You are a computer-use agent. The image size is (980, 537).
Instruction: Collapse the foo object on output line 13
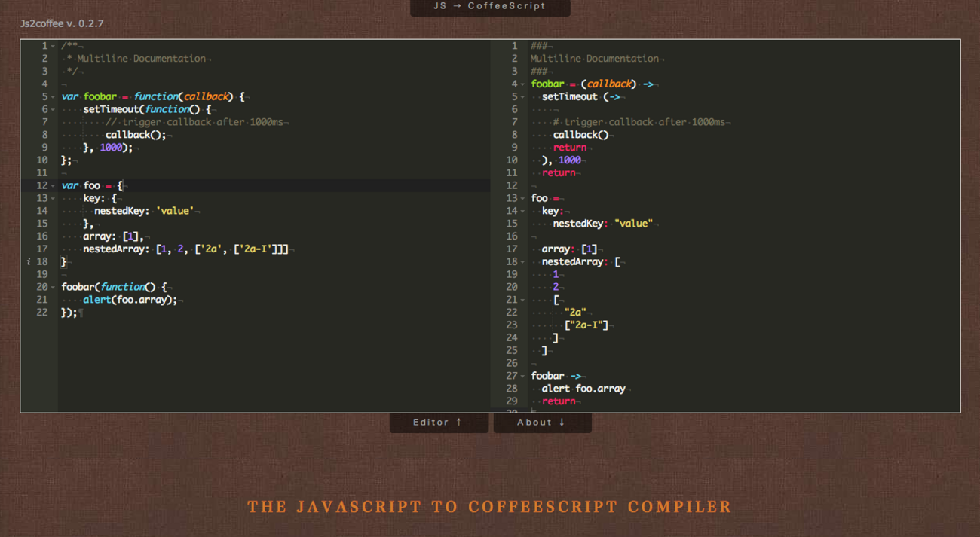tap(523, 198)
